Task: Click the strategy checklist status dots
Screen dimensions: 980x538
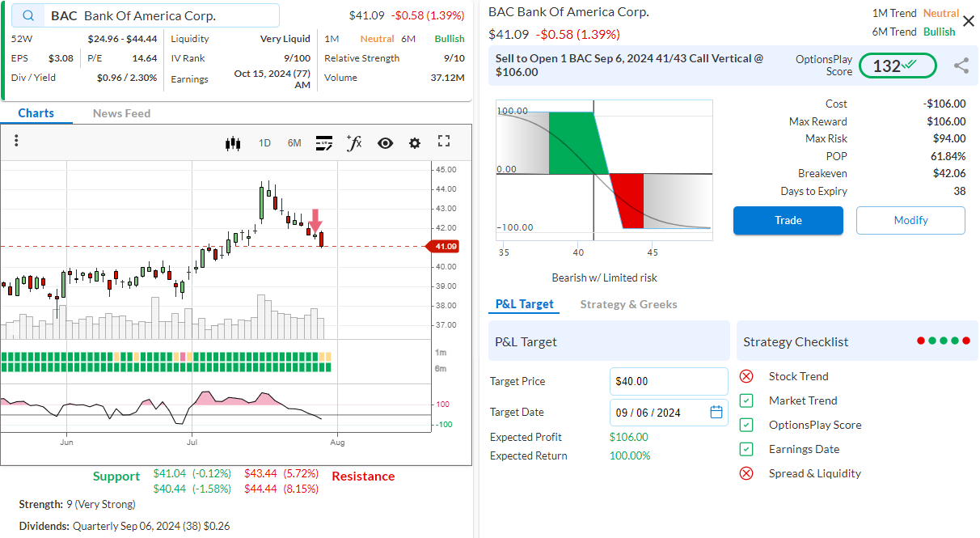Action: click(x=943, y=341)
